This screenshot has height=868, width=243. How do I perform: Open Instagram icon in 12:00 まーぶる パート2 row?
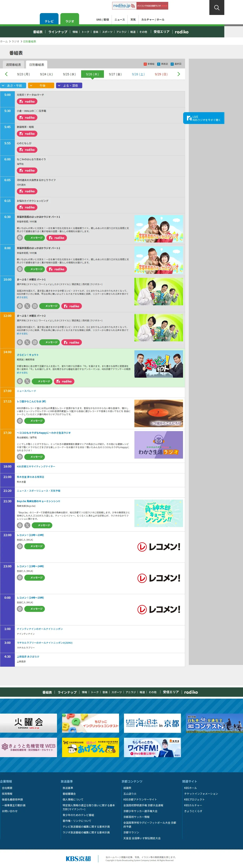[x=35, y=342]
